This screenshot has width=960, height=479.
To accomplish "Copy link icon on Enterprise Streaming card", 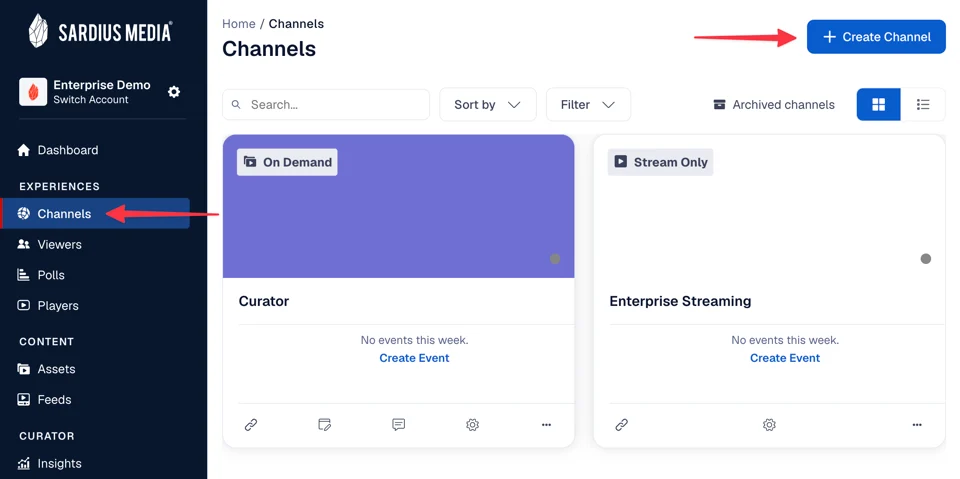I will coord(621,424).
